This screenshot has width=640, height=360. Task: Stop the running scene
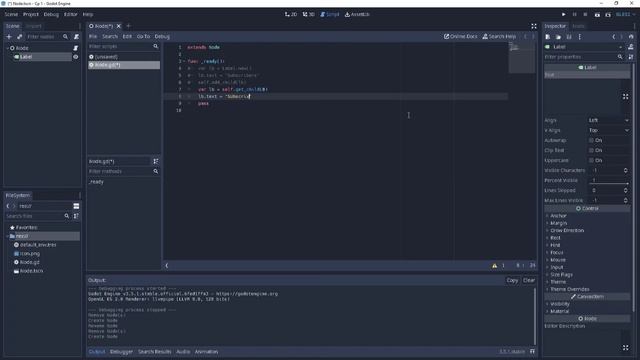point(585,14)
